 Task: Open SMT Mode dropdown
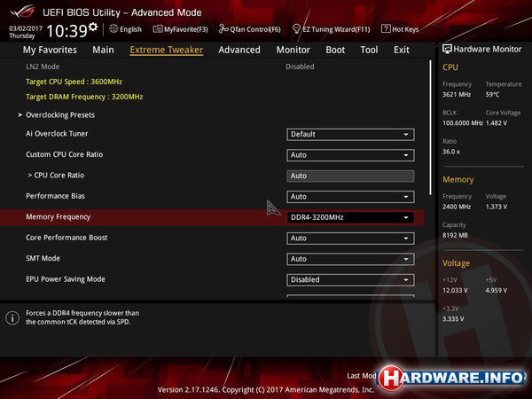click(x=350, y=259)
